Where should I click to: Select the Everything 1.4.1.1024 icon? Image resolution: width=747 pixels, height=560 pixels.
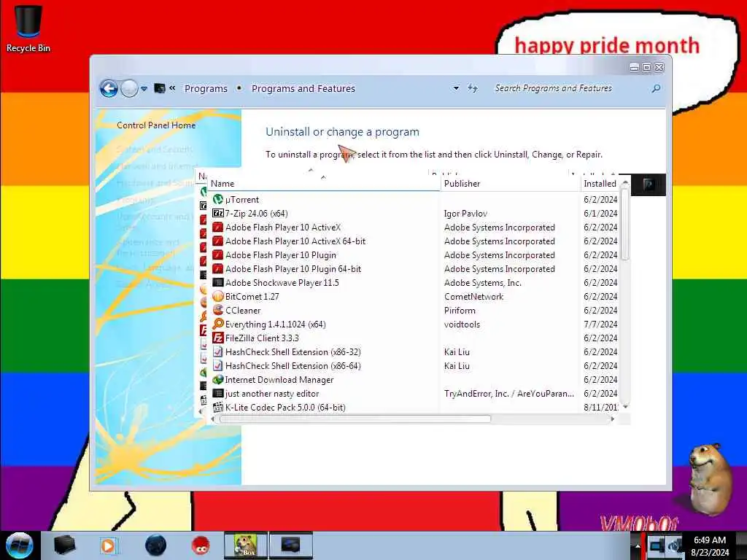pos(218,324)
